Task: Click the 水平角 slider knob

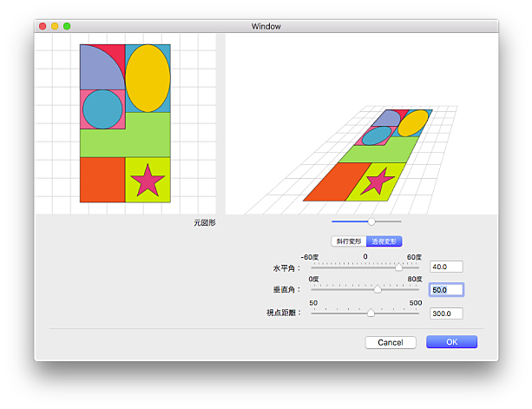Action: point(399,267)
